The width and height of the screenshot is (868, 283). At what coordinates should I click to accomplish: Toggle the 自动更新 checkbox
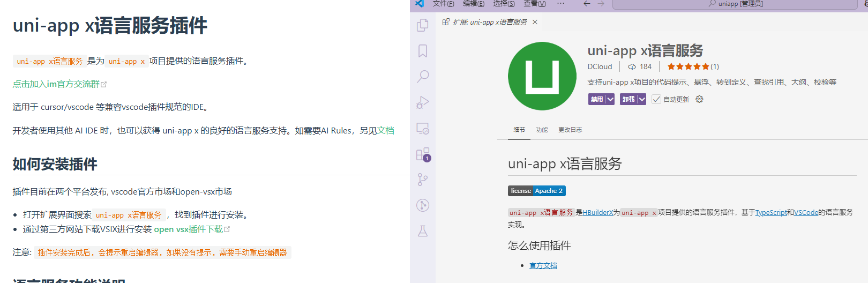[x=656, y=99]
